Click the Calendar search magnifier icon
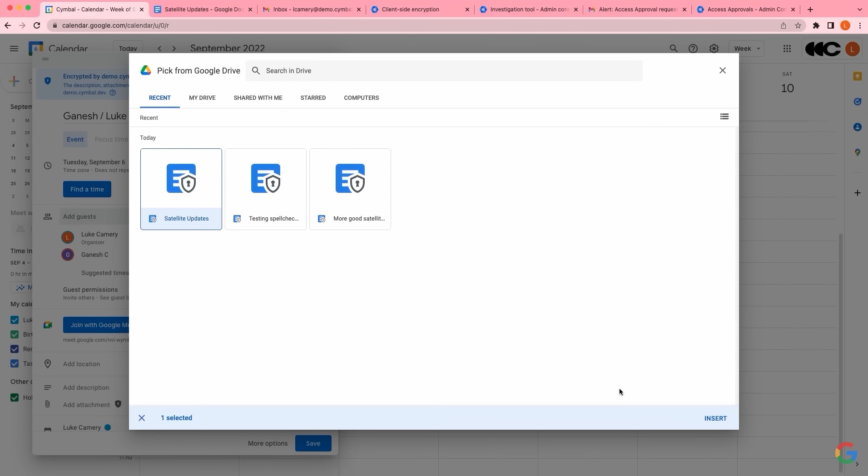 [x=674, y=49]
